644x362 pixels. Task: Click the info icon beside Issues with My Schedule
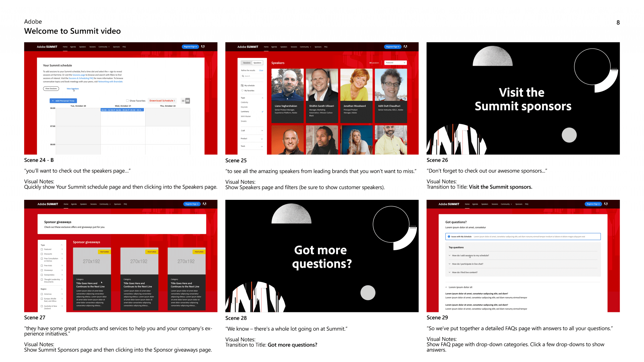click(449, 237)
